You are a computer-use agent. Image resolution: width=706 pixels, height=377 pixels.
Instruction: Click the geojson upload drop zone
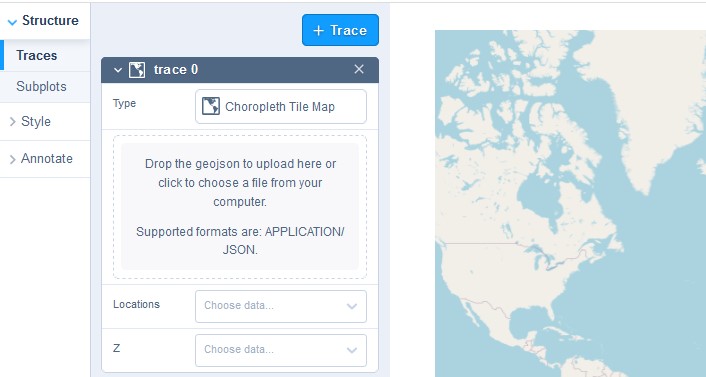pos(240,207)
